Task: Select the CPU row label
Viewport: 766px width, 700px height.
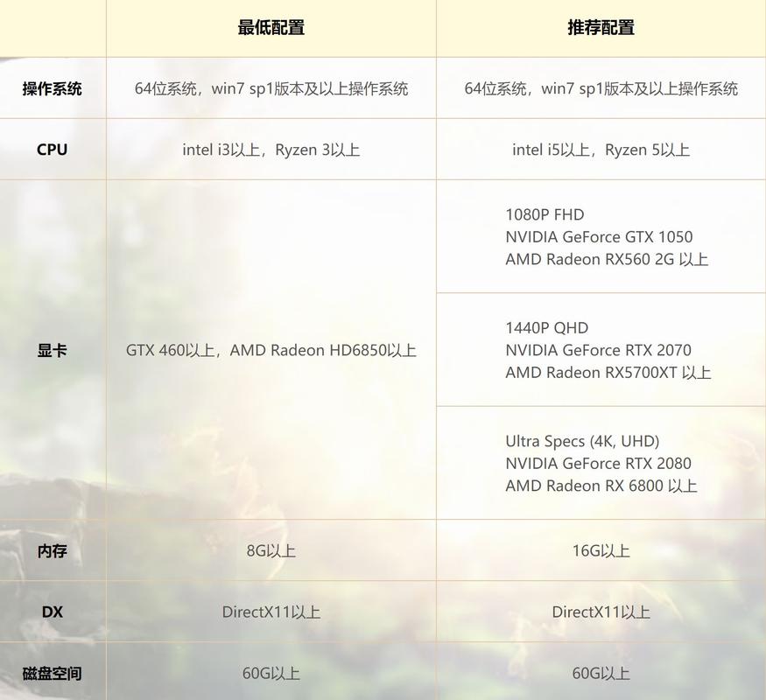Action: point(52,149)
